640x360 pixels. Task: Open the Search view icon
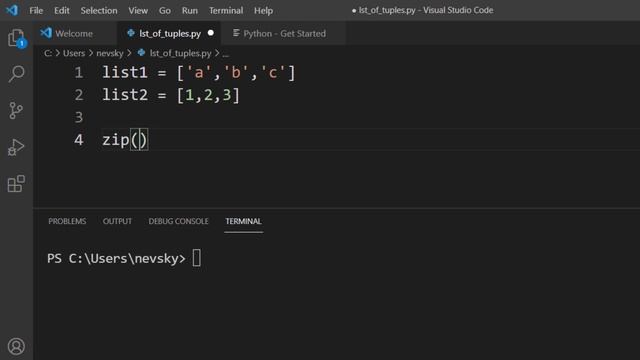[16, 74]
